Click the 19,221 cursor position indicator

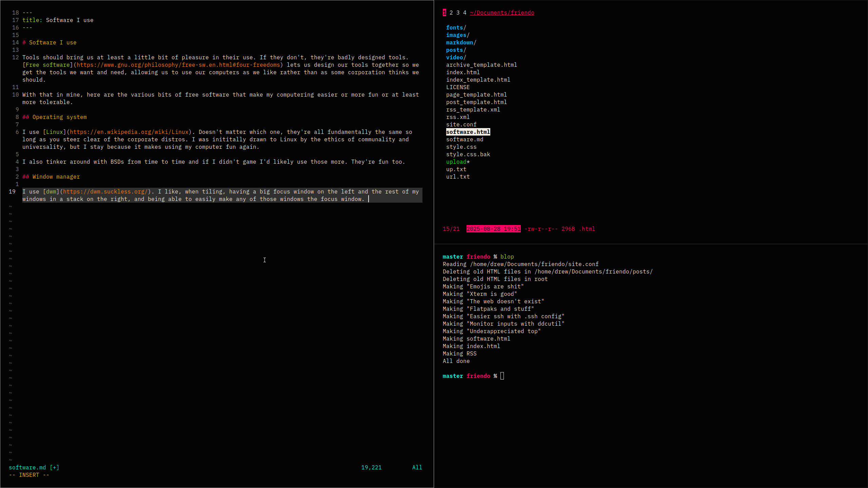371,467
